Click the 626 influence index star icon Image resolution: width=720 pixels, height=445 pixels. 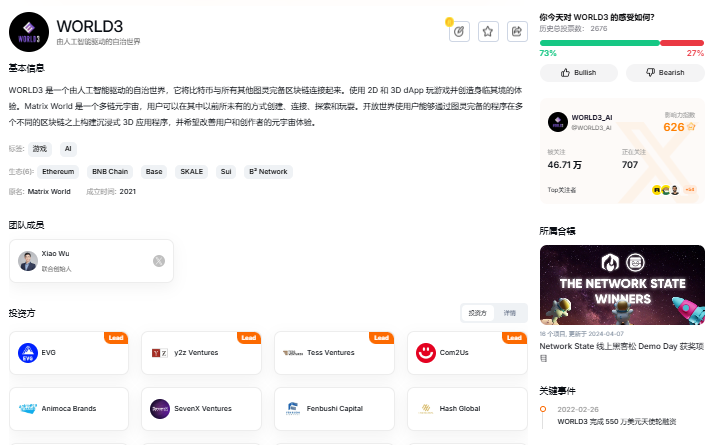click(692, 127)
